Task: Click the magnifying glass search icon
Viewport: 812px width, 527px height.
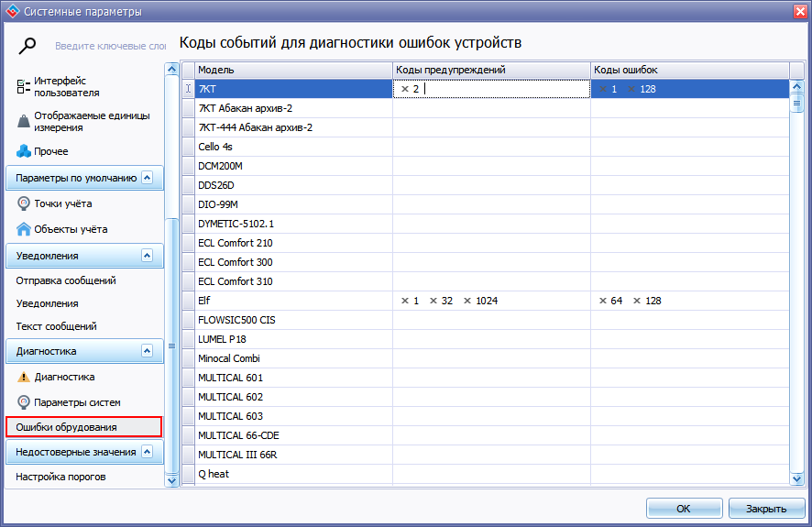Action: click(x=27, y=46)
